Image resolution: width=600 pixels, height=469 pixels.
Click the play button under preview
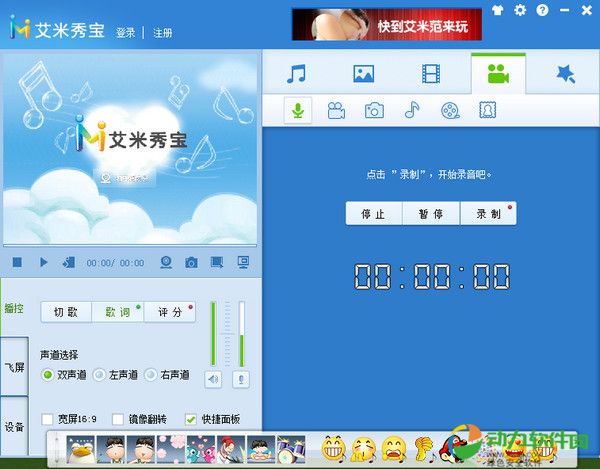[43, 263]
